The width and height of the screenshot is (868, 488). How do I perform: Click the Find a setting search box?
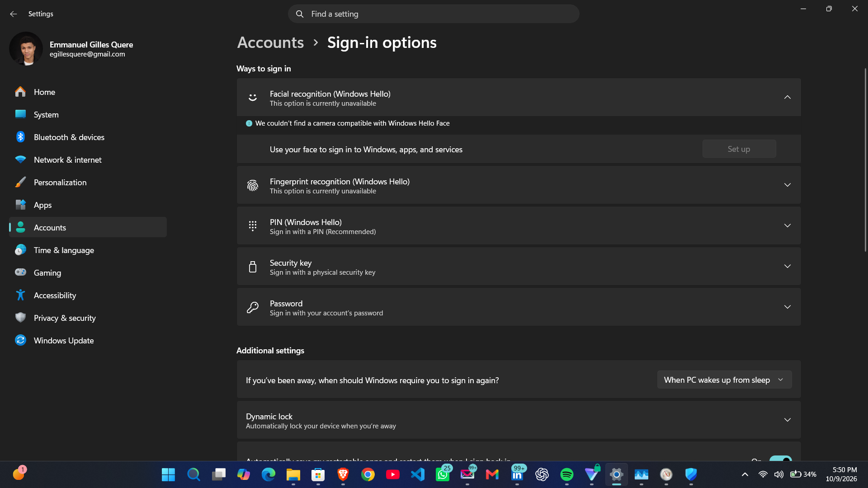pyautogui.click(x=433, y=14)
